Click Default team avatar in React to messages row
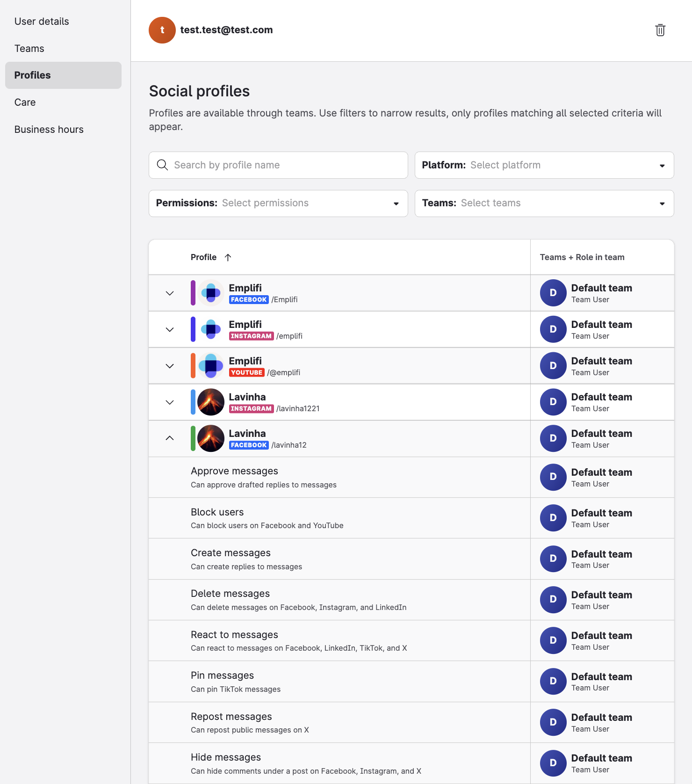 click(x=553, y=640)
